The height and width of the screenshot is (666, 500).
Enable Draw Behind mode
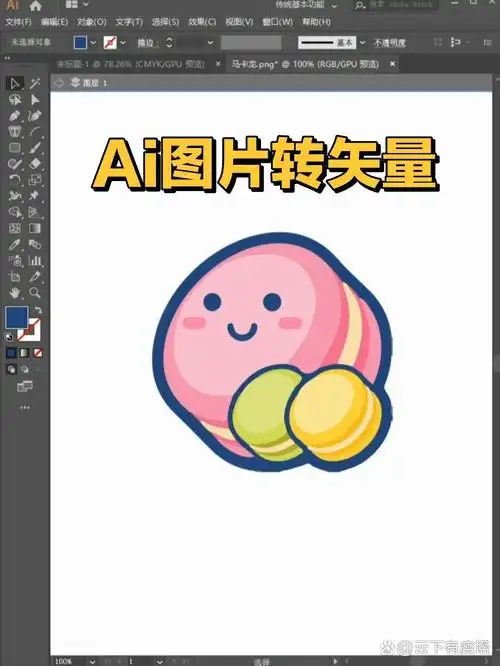pos(25,370)
